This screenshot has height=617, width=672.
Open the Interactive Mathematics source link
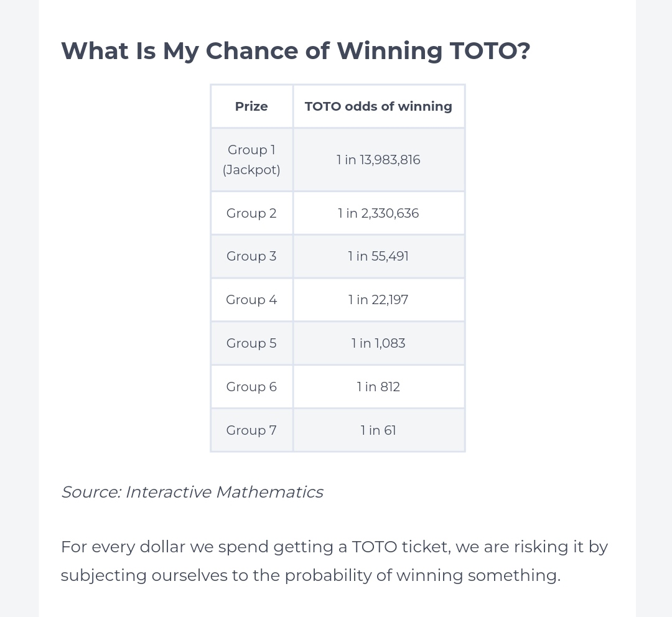225,492
